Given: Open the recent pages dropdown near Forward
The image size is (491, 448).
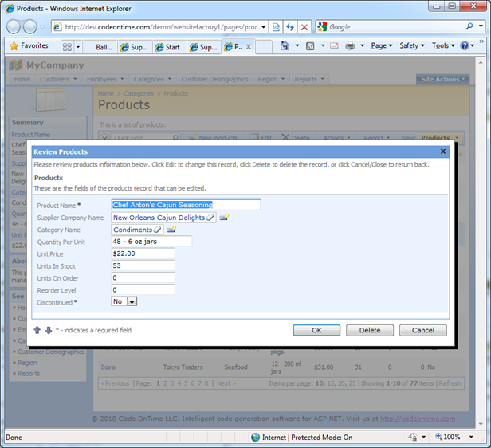Looking at the screenshot, I should [x=42, y=27].
